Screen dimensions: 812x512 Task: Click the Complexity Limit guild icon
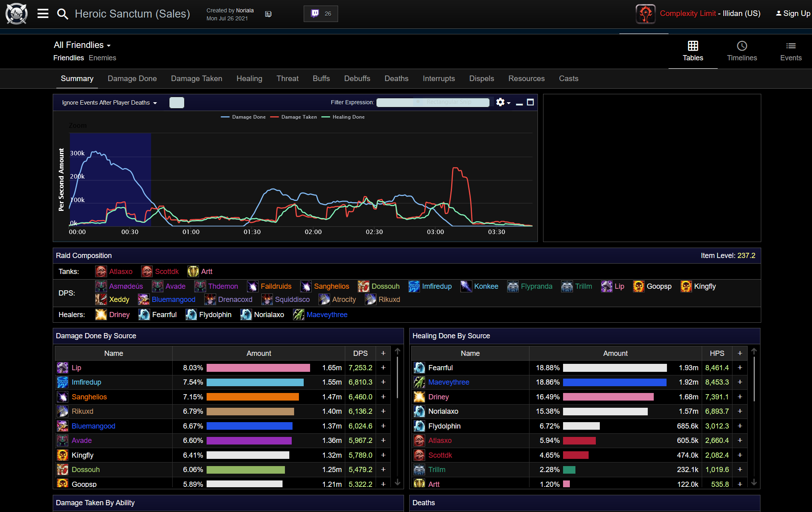point(646,12)
